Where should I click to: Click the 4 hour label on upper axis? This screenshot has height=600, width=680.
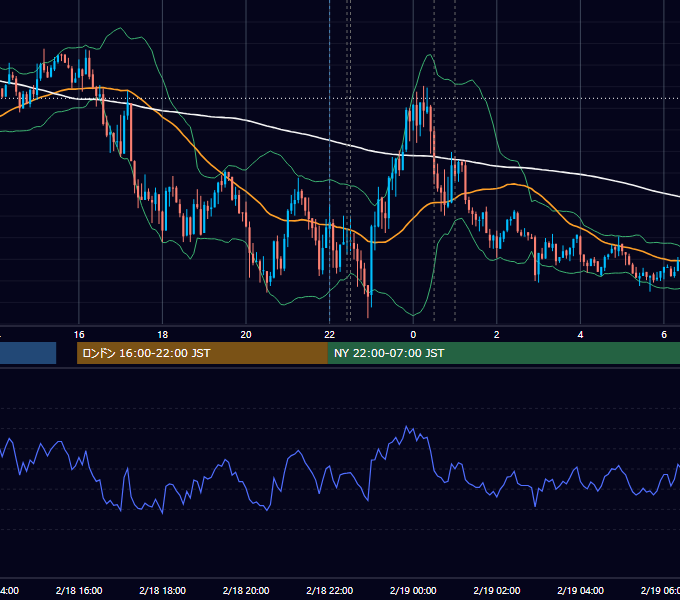pos(580,335)
